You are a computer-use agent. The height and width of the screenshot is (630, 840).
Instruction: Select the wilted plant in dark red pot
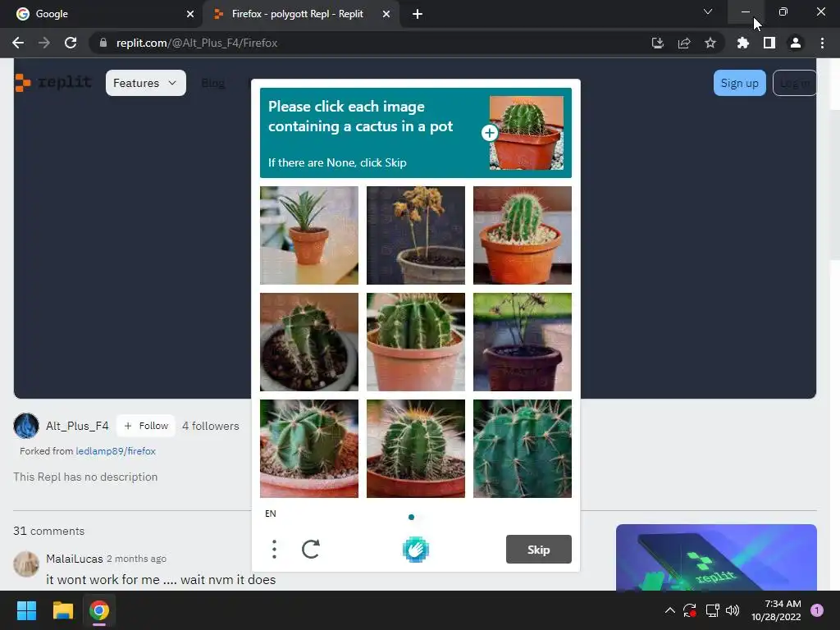click(523, 342)
